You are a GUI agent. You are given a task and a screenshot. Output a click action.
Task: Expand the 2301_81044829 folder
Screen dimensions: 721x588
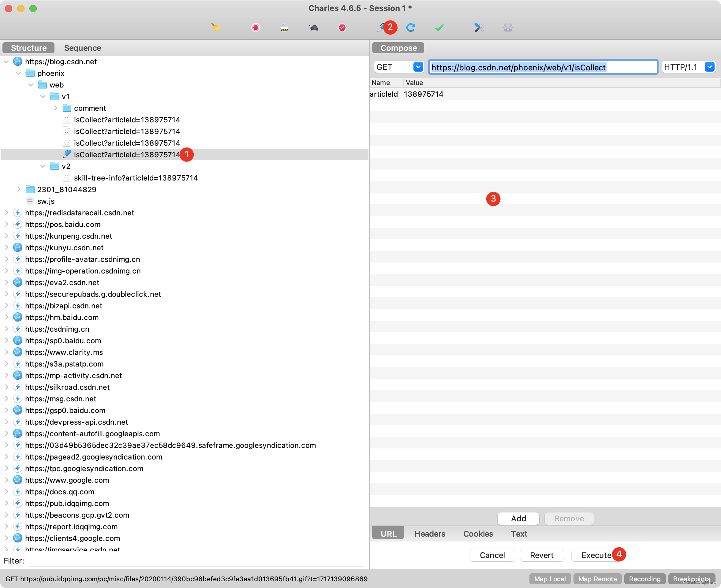coord(19,189)
